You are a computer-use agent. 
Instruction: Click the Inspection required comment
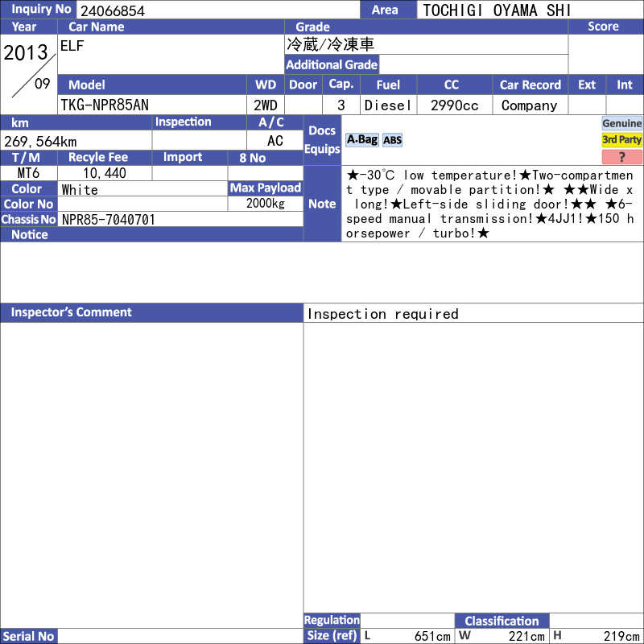383,314
